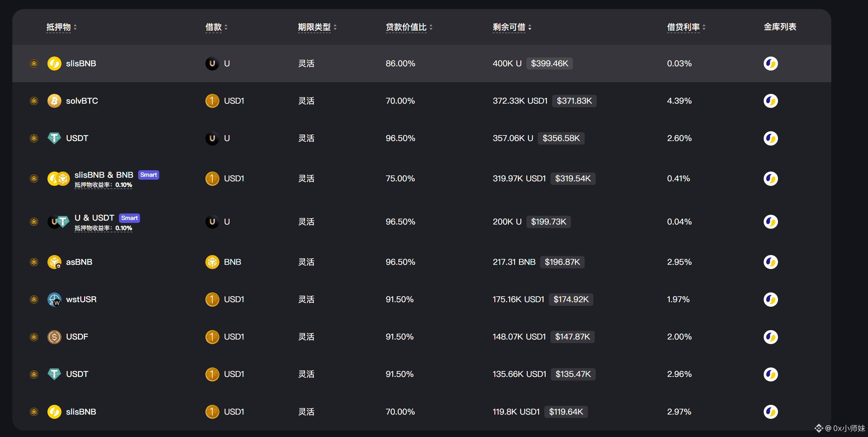Click Smart tag on U & USDT

129,218
